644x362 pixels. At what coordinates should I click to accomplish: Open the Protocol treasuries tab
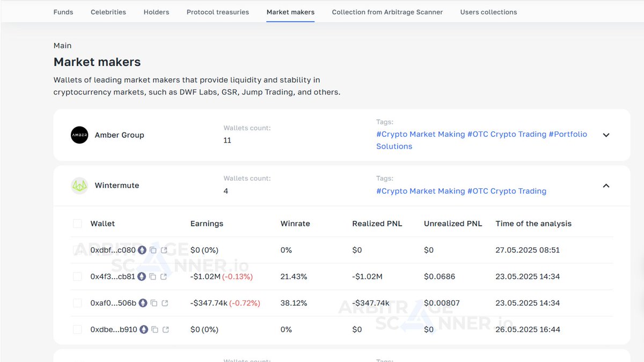tap(218, 12)
